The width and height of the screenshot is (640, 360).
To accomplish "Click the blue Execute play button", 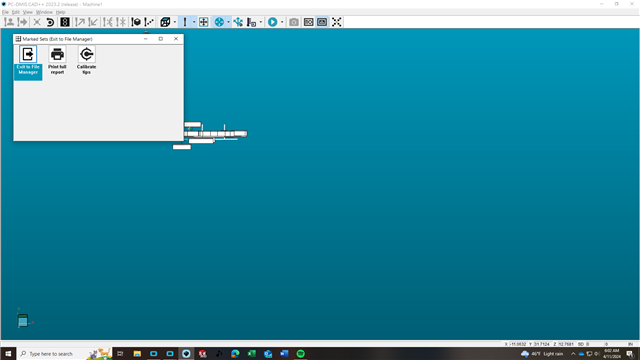I will coord(273,22).
